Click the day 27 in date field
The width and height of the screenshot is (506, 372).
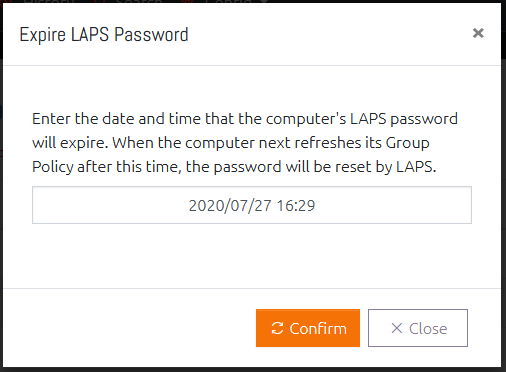pyautogui.click(x=263, y=206)
